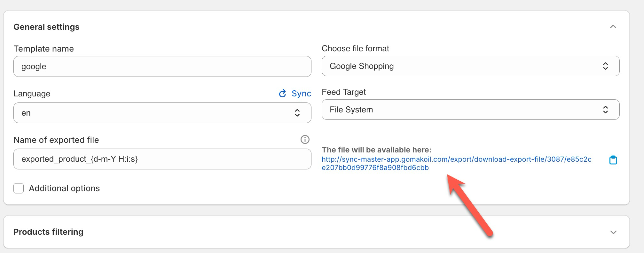Click the 'Template name' label

(43, 49)
